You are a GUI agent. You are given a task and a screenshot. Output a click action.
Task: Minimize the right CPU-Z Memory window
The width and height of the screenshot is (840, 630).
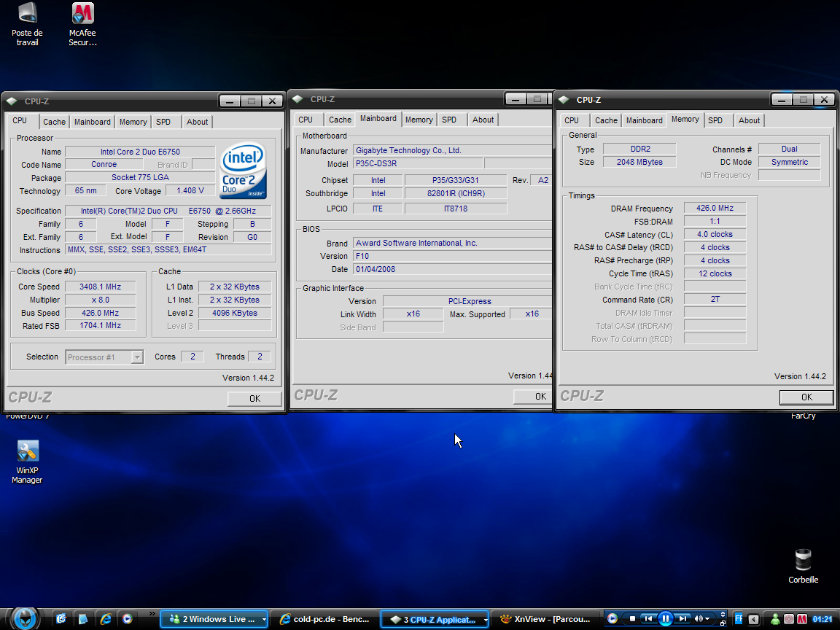click(782, 100)
